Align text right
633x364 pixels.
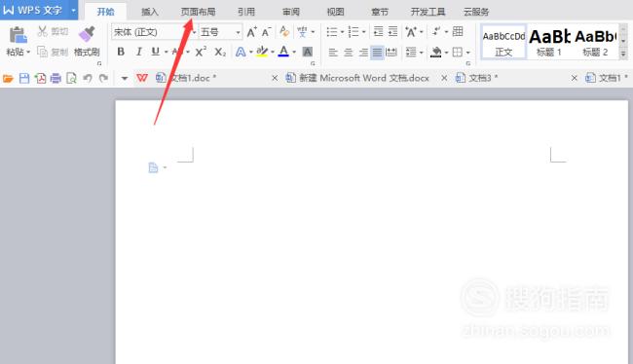click(x=363, y=52)
